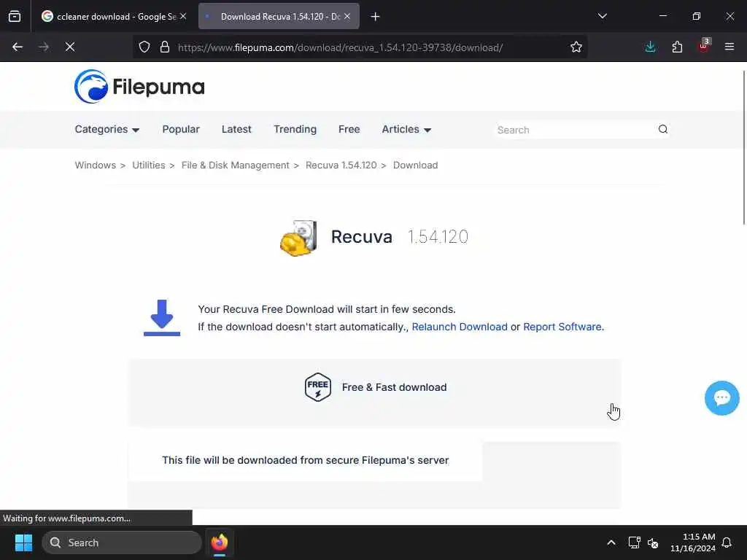Click the Recuva title heading
The image size is (747, 560).
tap(362, 237)
